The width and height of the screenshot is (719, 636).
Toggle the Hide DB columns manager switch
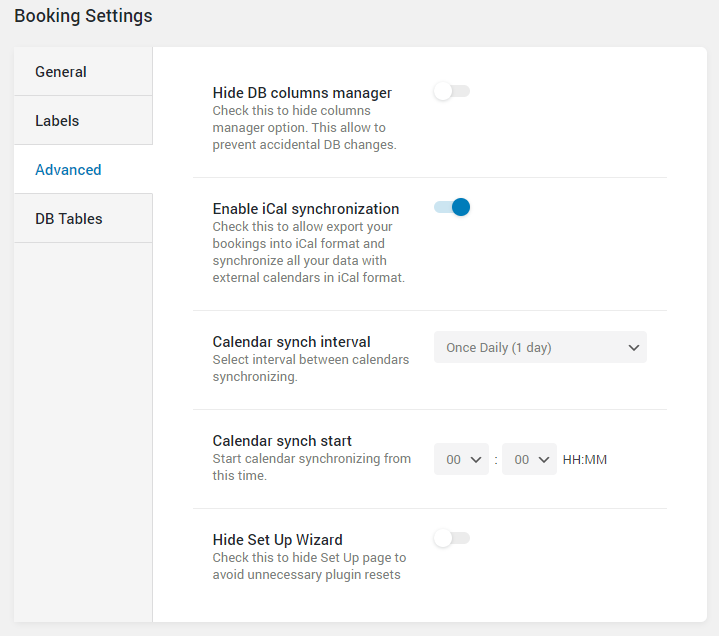(452, 91)
